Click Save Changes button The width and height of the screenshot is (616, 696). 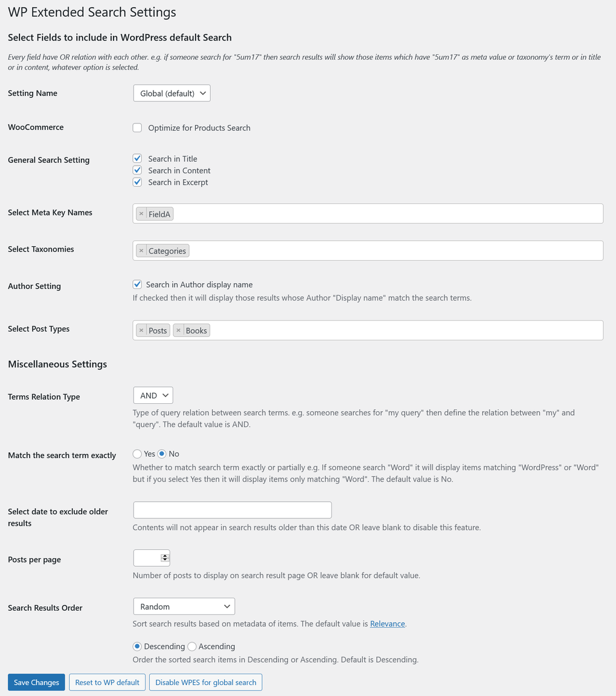[x=36, y=682]
